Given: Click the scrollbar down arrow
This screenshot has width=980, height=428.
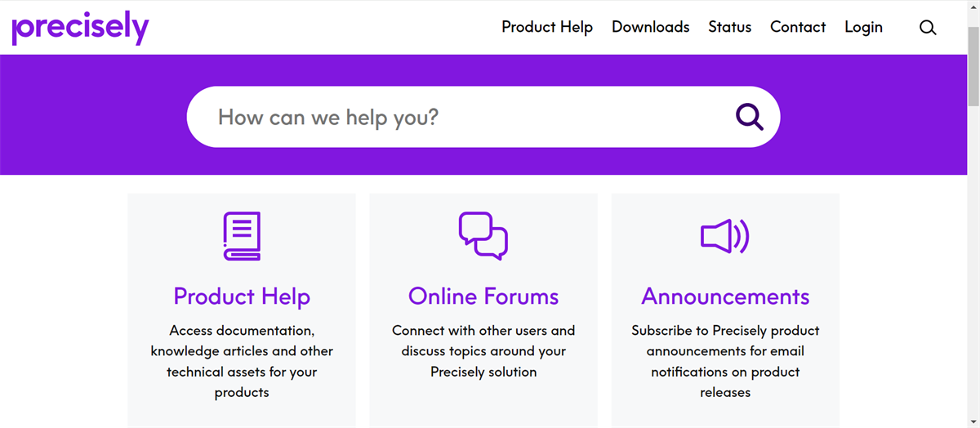Looking at the screenshot, I should tap(973, 421).
